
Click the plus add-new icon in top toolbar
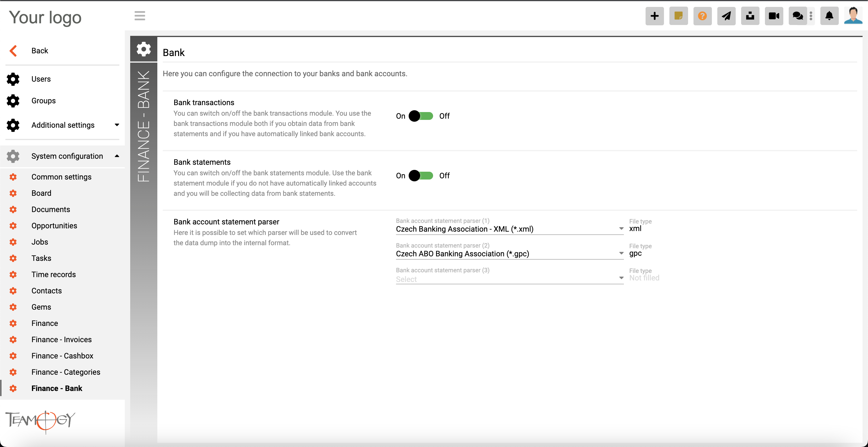[x=654, y=16]
